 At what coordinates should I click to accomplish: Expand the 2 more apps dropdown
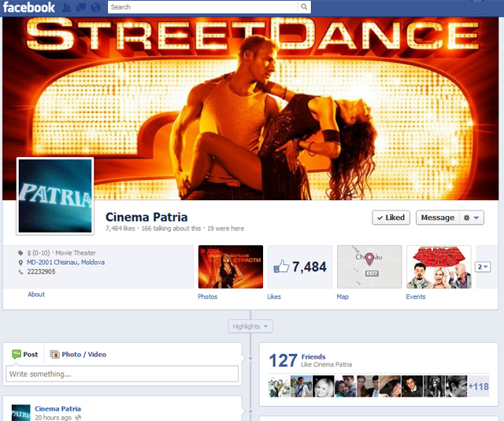pos(483,266)
